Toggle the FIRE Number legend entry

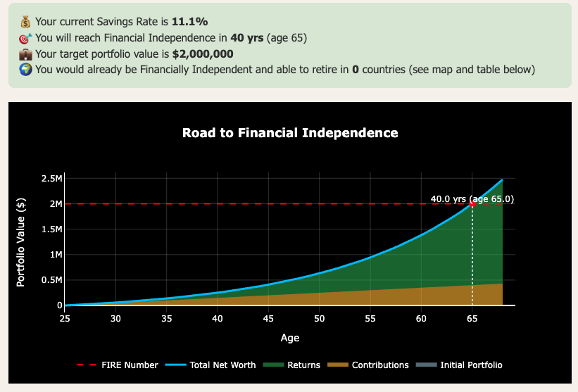click(118, 365)
